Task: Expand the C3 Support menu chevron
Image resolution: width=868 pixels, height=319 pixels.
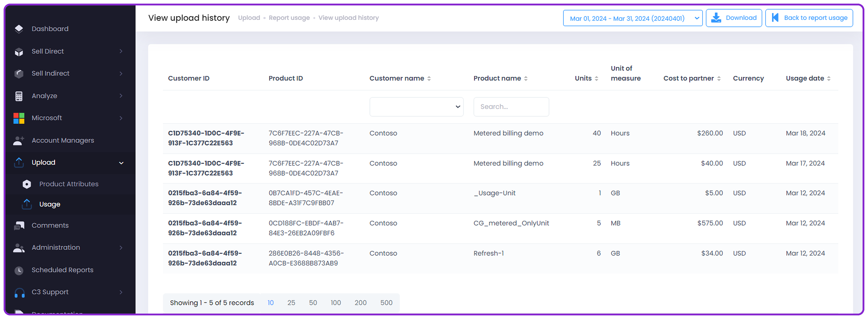Action: click(x=121, y=292)
